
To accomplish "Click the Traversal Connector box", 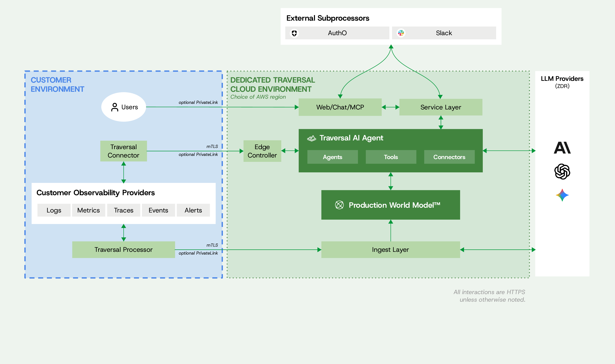I will [x=123, y=151].
